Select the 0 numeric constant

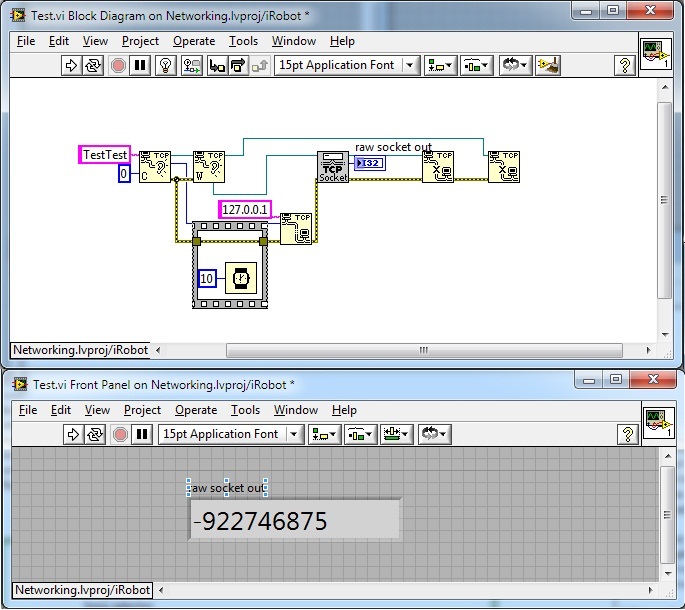click(124, 173)
